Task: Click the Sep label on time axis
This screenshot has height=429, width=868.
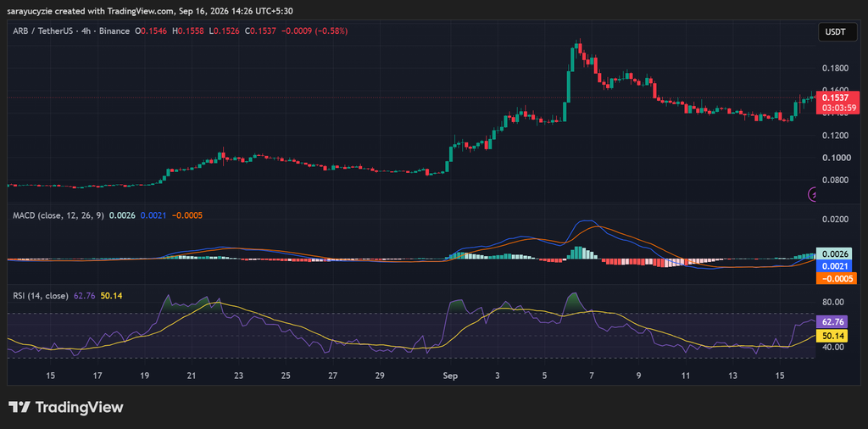Action: coord(450,376)
